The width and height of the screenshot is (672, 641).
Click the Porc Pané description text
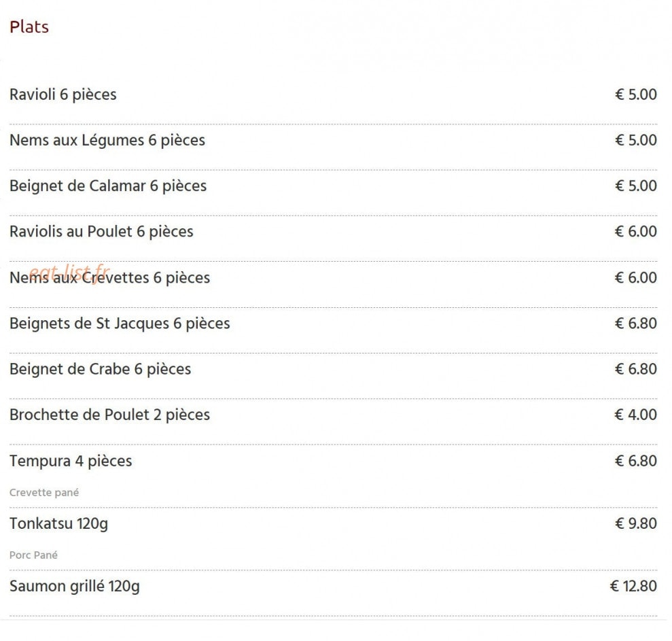pyautogui.click(x=33, y=555)
